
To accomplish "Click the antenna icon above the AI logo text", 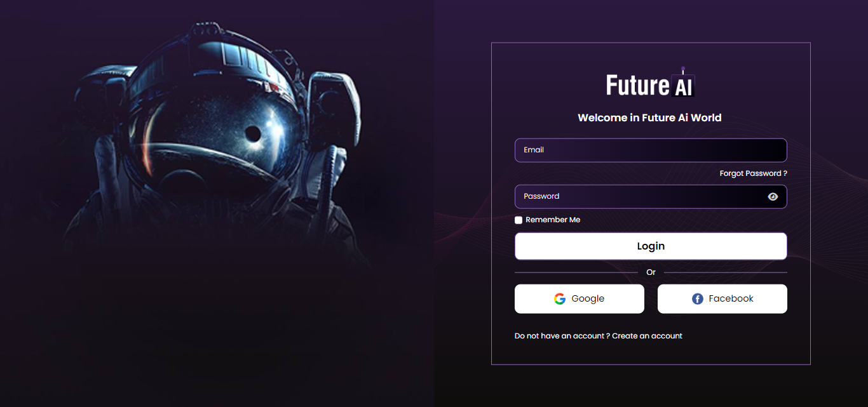I will [x=684, y=67].
